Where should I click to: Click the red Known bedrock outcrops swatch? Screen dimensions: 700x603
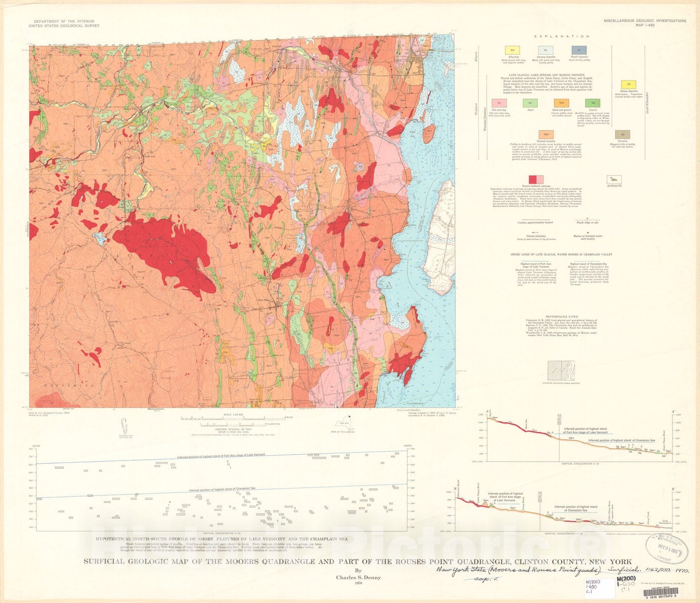pos(536,179)
